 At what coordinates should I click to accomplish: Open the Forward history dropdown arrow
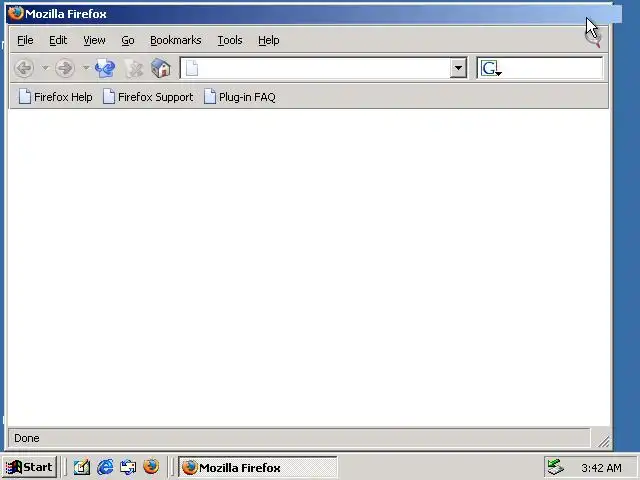(86, 68)
